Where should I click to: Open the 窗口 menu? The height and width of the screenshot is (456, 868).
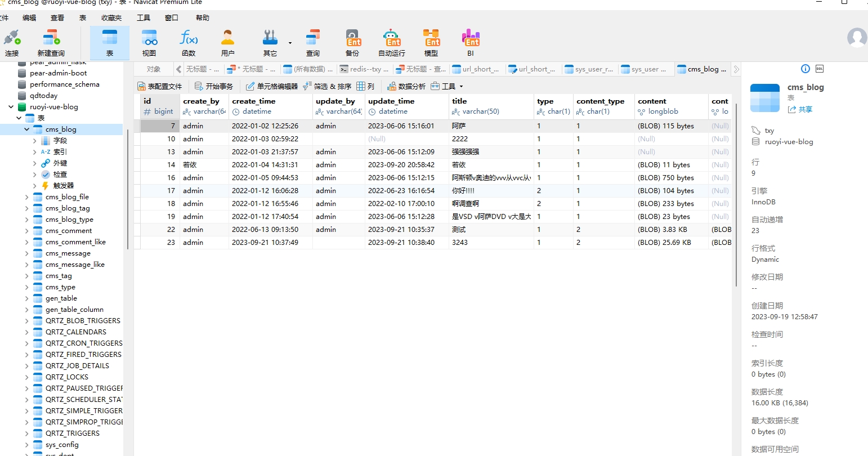[172, 17]
